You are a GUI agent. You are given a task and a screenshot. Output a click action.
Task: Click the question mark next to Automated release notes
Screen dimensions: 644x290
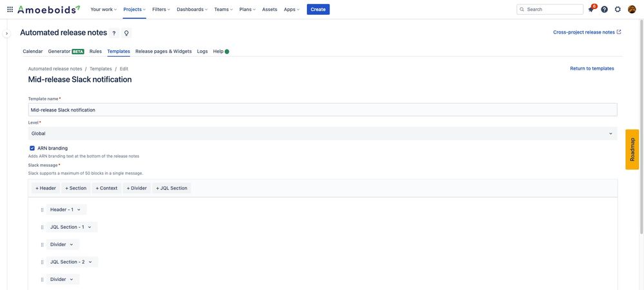[113, 34]
